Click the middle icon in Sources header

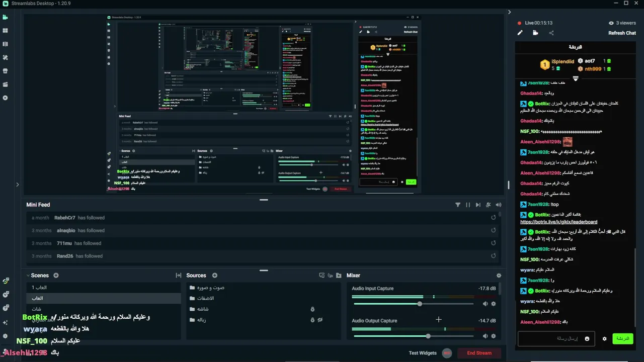click(x=331, y=276)
